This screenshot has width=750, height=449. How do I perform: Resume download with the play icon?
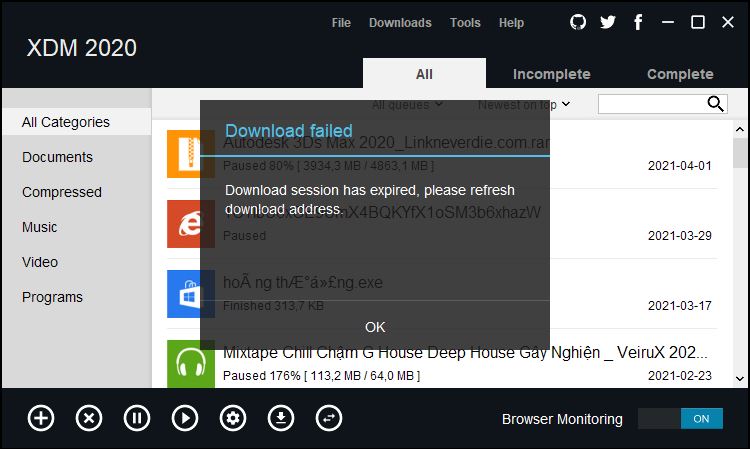[185, 418]
